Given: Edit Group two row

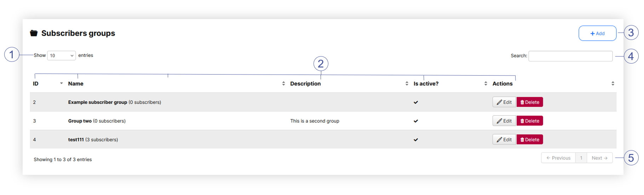Looking at the screenshot, I should pyautogui.click(x=504, y=121).
